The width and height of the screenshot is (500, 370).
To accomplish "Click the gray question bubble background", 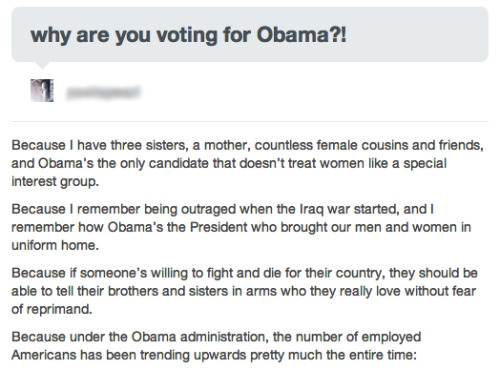I will pyautogui.click(x=250, y=34).
